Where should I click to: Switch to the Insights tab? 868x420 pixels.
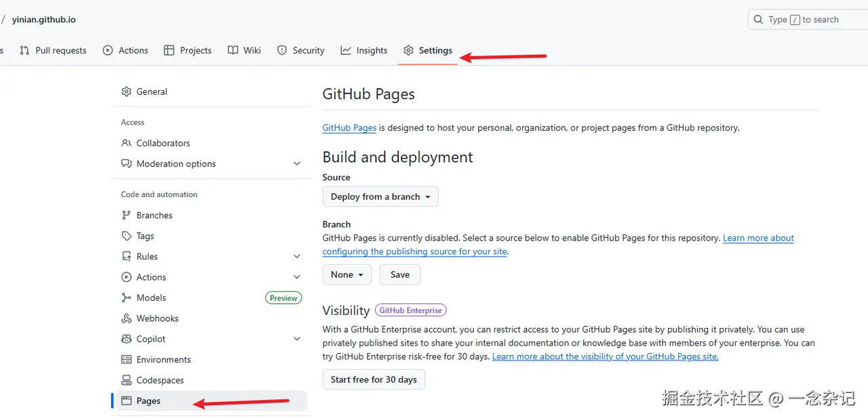(364, 50)
